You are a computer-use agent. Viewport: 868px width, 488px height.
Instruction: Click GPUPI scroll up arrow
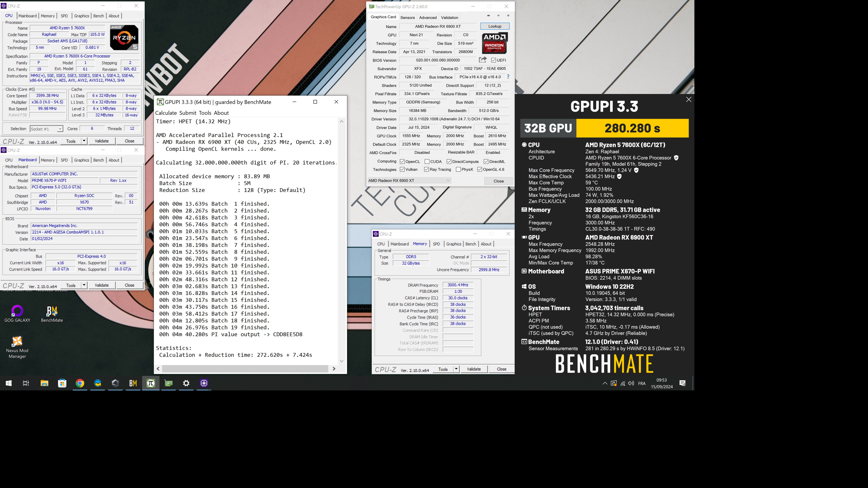point(342,121)
